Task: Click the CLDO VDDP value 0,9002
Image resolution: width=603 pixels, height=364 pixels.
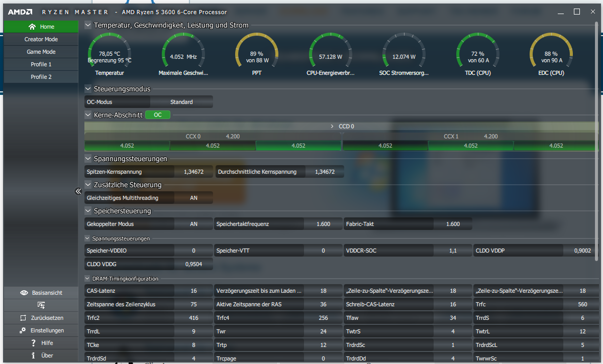Action: (582, 250)
